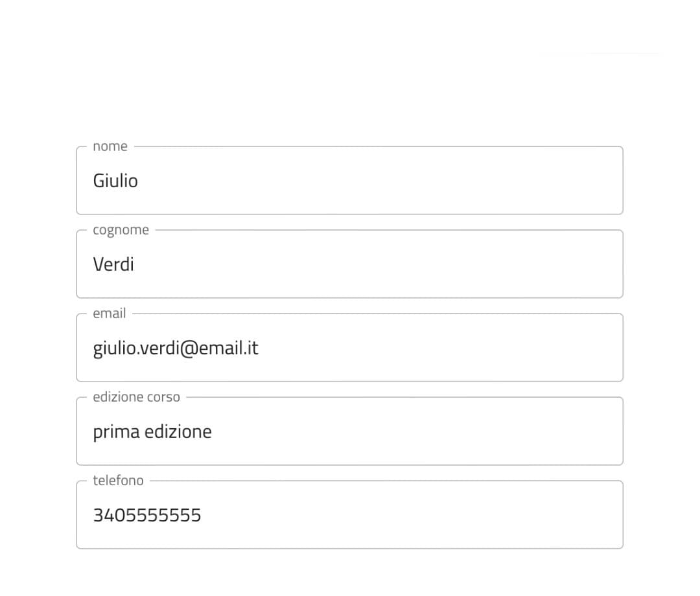Click the '@email.it' part of address
Image resolution: width=700 pixels, height=596 pixels.
pos(217,348)
